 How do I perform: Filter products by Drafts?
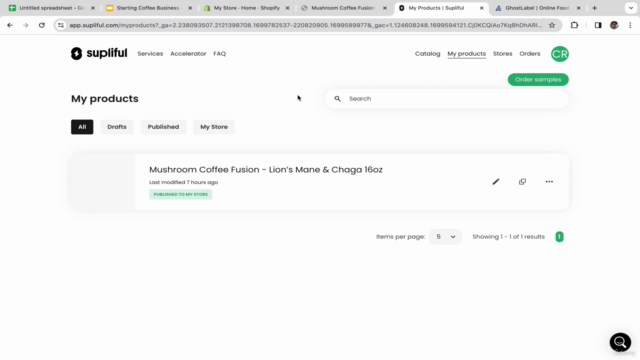[117, 127]
